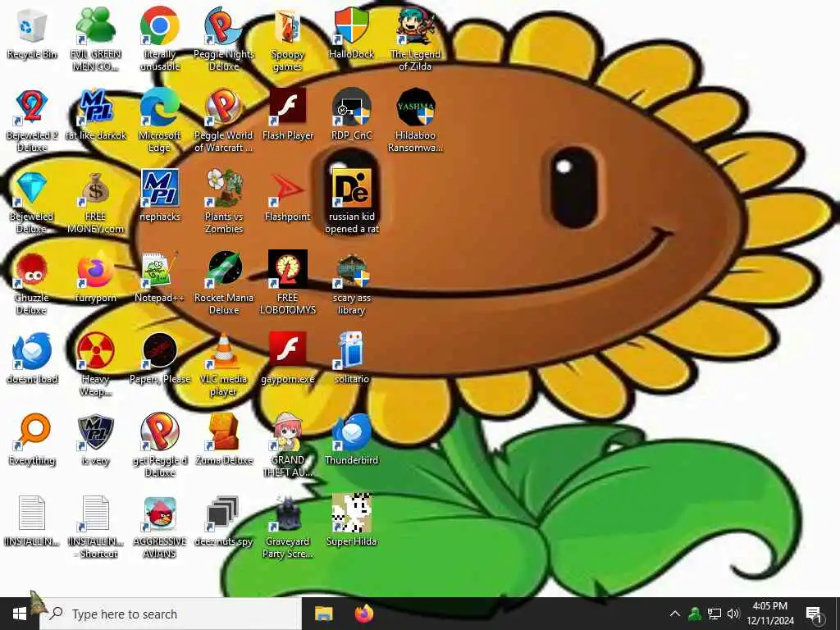Open the volume speaker tray icon
This screenshot has width=840, height=630.
733,614
